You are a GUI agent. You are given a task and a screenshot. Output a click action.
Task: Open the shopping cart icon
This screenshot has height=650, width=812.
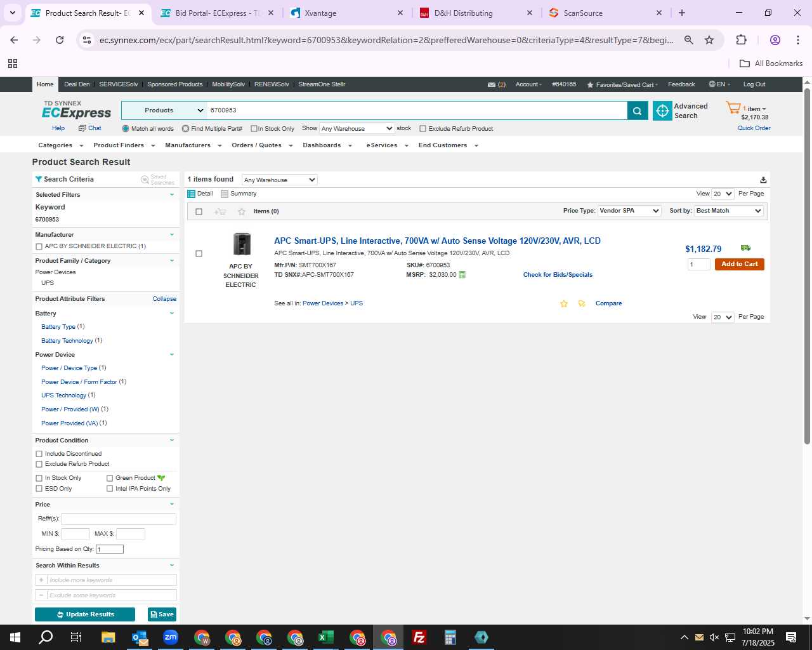[733, 109]
